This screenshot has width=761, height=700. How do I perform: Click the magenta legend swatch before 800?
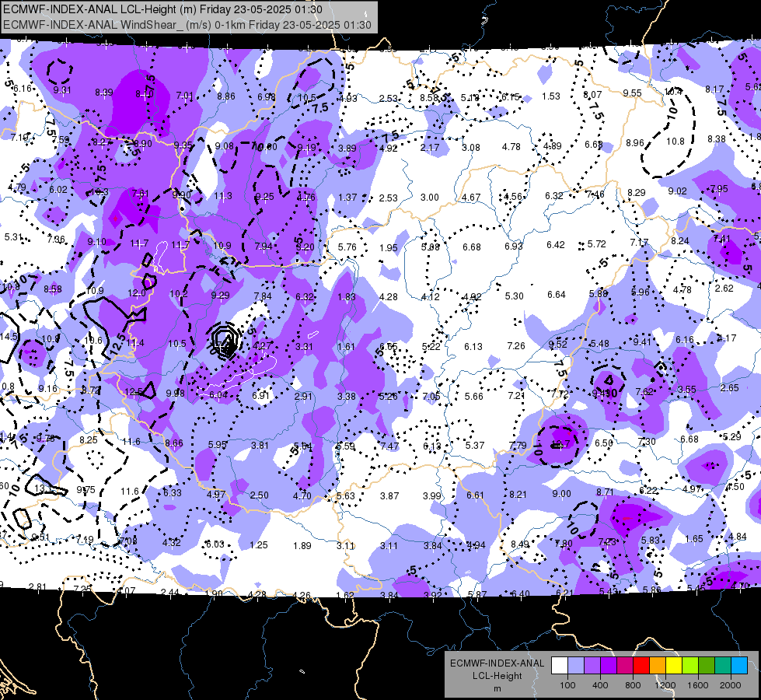point(625,666)
